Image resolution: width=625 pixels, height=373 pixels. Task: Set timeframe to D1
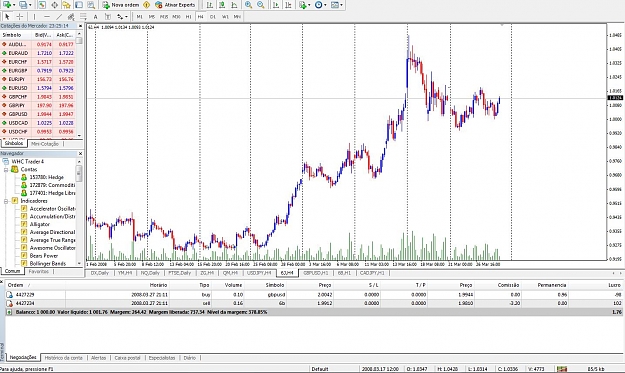pos(212,16)
